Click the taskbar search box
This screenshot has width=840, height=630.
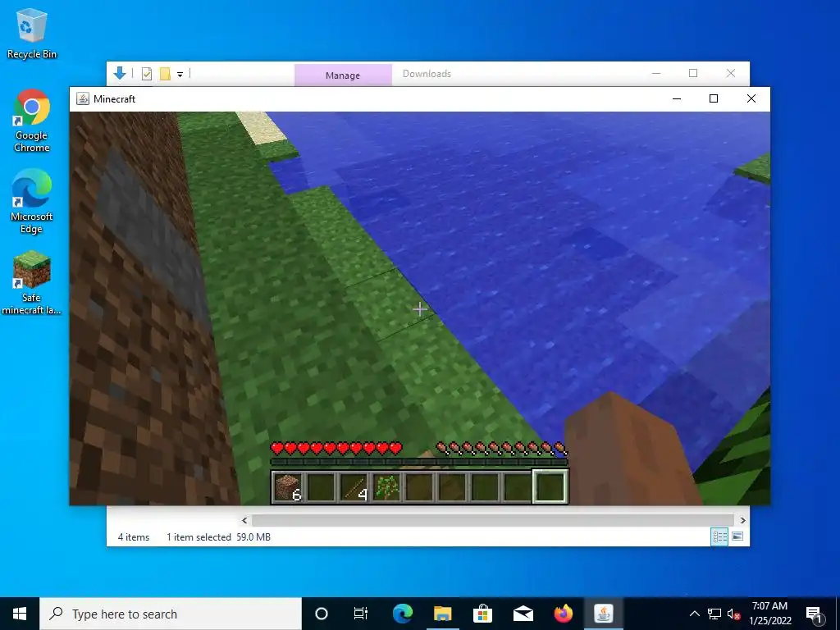click(x=171, y=614)
